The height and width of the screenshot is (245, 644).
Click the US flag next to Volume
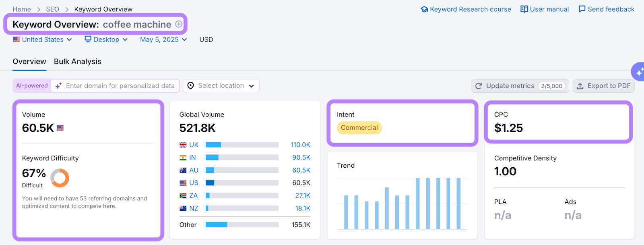coord(60,128)
